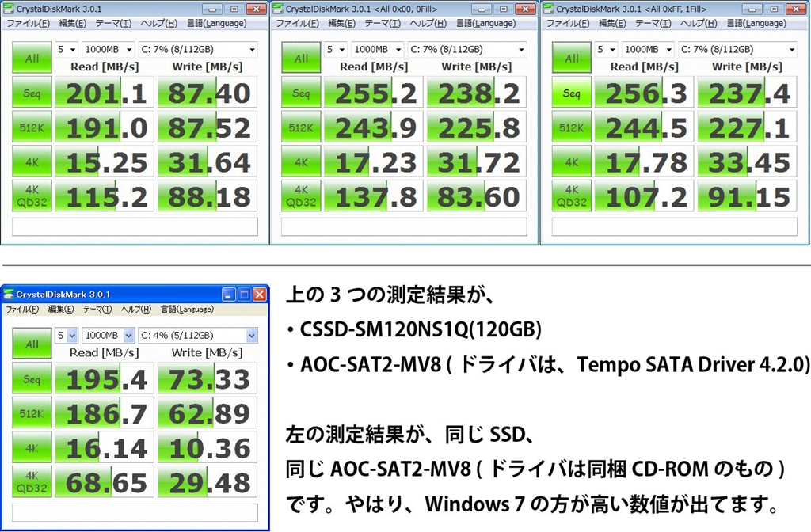Click 4K button in first top window
The width and height of the screenshot is (811, 532).
pyautogui.click(x=32, y=161)
